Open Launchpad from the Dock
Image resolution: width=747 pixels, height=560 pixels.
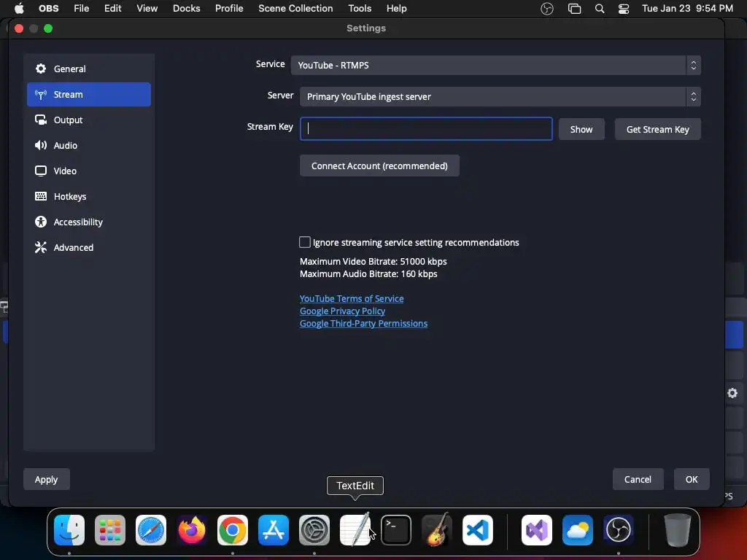[110, 529]
